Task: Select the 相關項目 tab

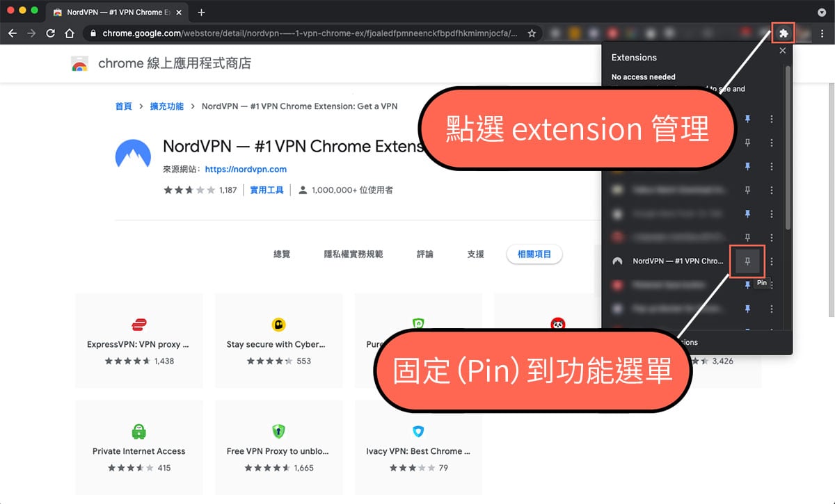Action: [x=534, y=254]
